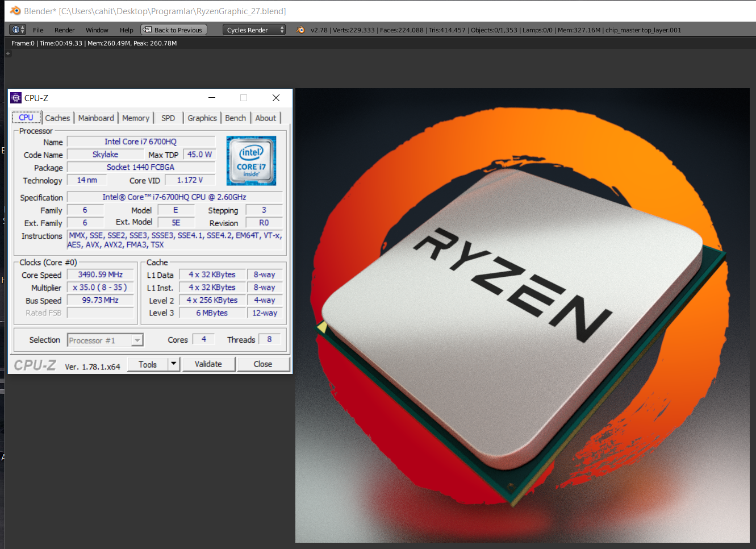
Task: Click the Code Name value Skylake
Action: 106,155
